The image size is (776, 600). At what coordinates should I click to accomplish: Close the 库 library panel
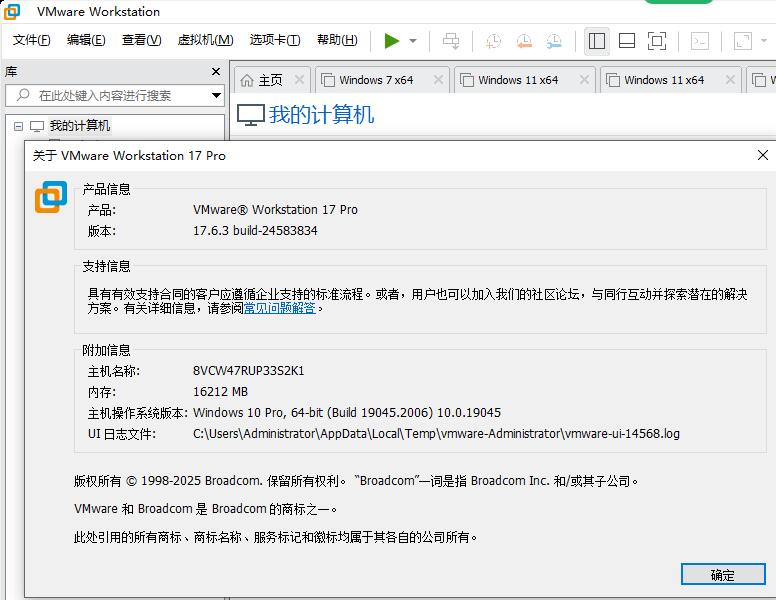[x=216, y=72]
